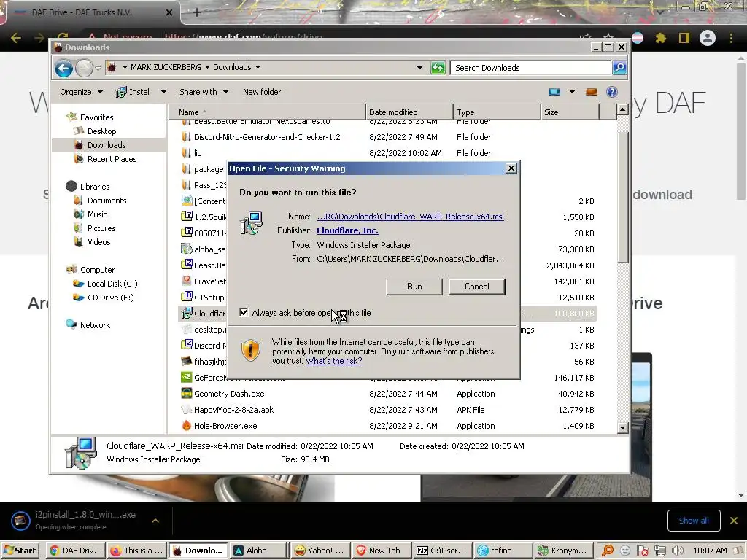
Task: Uncheck Always ask before opening this file
Action: tap(244, 312)
